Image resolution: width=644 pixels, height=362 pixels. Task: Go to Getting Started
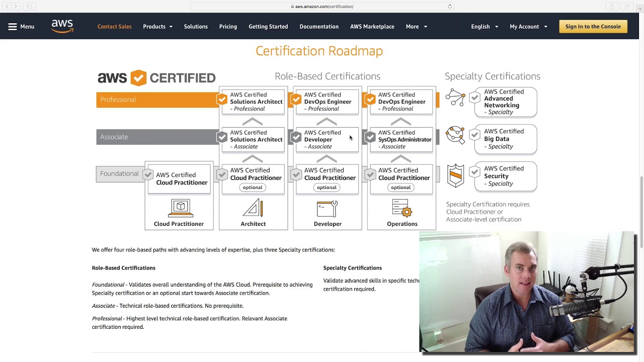click(268, 27)
